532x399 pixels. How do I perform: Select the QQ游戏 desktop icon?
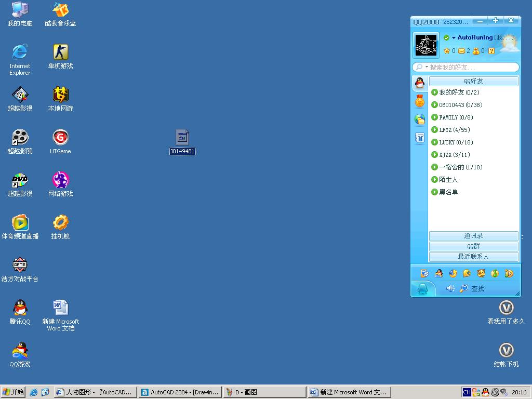point(20,355)
